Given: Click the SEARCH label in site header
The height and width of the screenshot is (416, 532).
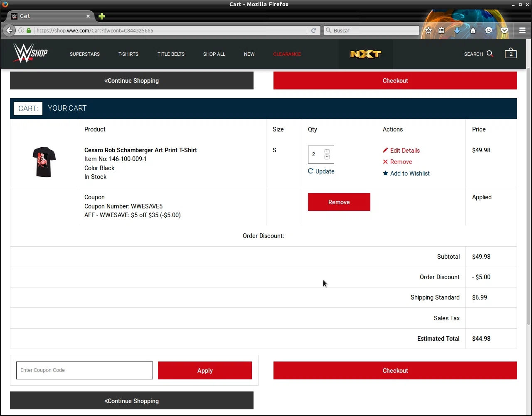Looking at the screenshot, I should 473,54.
